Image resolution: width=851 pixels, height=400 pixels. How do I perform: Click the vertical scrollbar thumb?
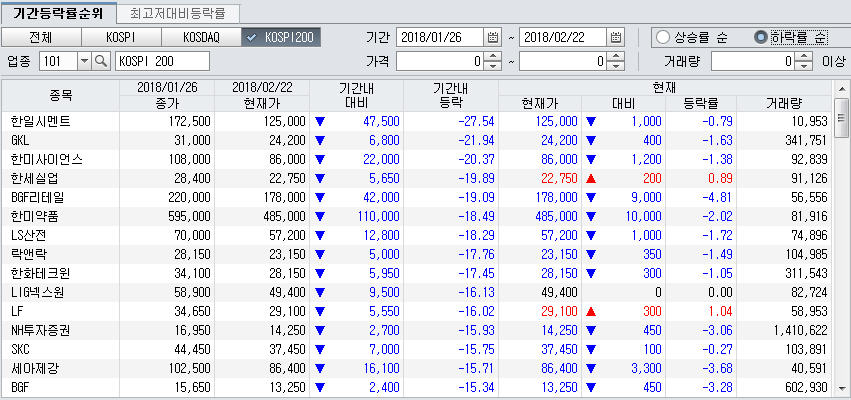(841, 118)
